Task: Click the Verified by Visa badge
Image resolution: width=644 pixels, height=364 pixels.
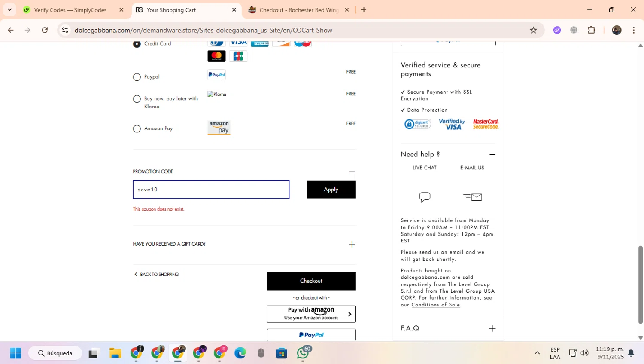Action: (452, 124)
